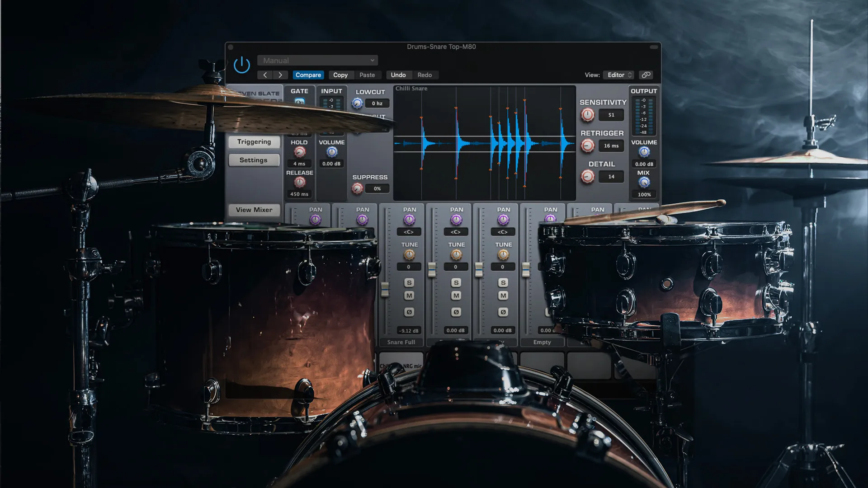Image resolution: width=868 pixels, height=488 pixels.
Task: Click the Snare Full channel PAN knob
Action: 409,220
